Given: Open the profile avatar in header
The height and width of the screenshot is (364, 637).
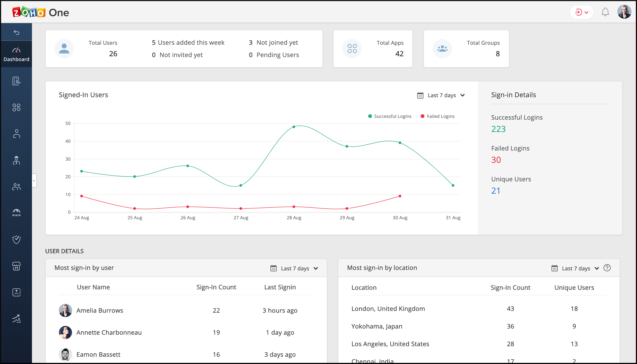Looking at the screenshot, I should click(624, 12).
